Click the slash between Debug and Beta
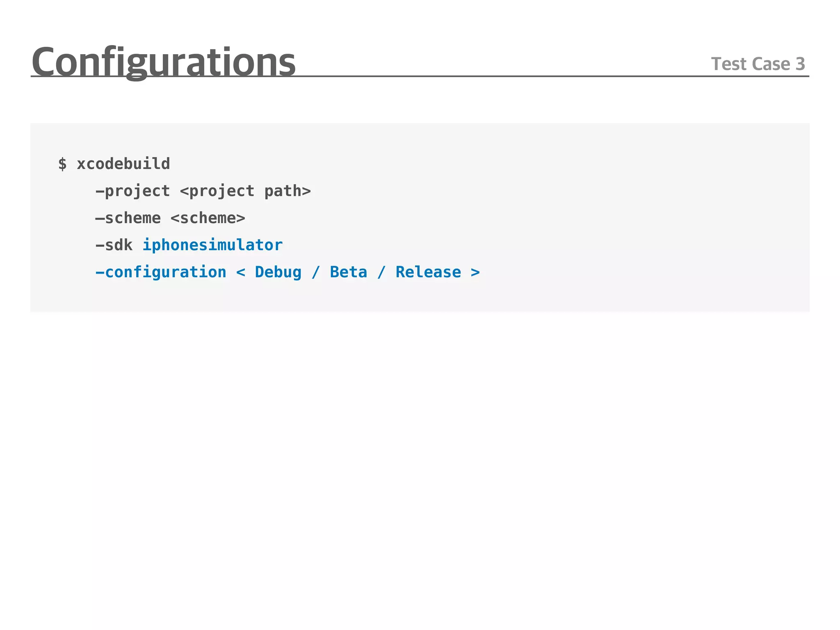840x630 pixels. 315,272
